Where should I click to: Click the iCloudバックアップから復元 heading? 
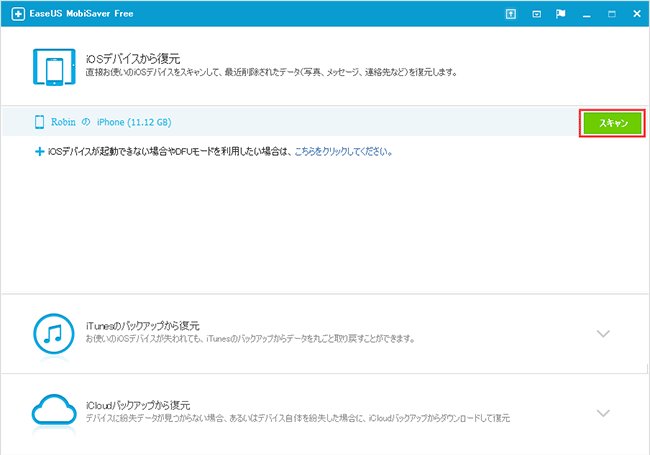point(138,405)
